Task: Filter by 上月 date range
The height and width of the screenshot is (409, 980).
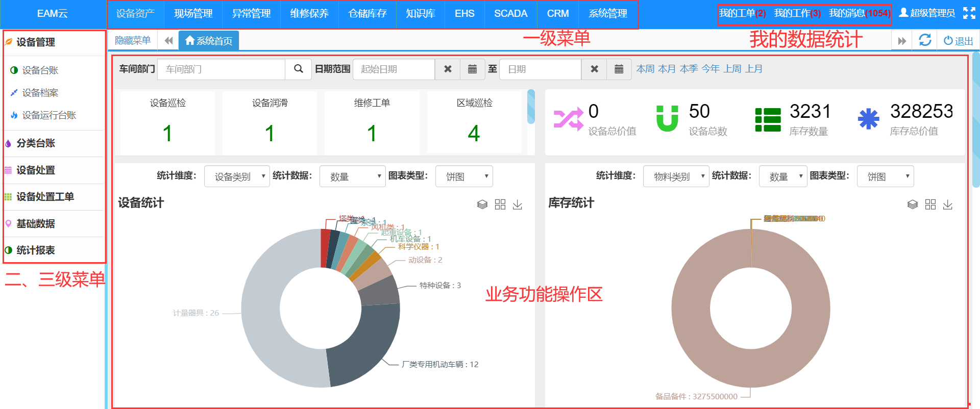Action: coord(754,69)
